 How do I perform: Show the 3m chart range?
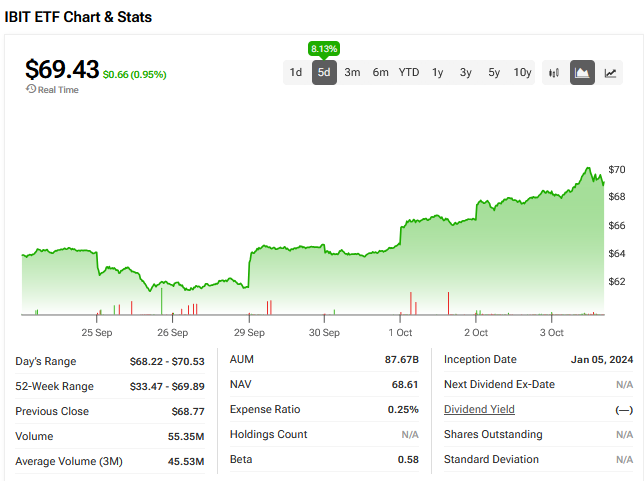coord(352,72)
